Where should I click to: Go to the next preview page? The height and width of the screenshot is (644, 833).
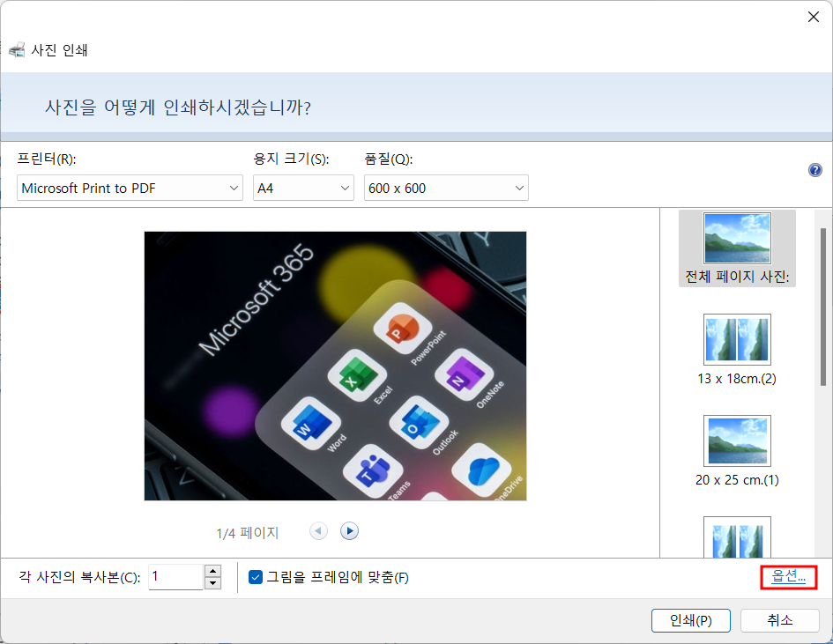(349, 531)
